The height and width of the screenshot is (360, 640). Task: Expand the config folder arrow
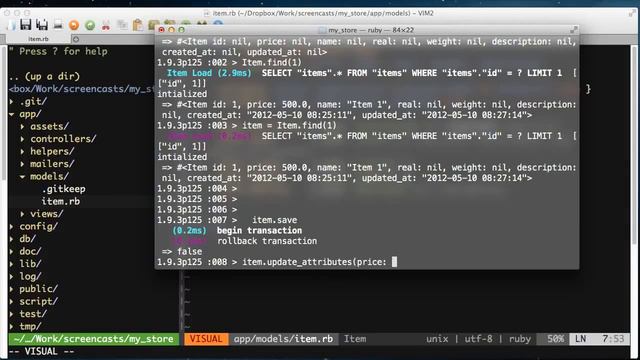point(12,227)
